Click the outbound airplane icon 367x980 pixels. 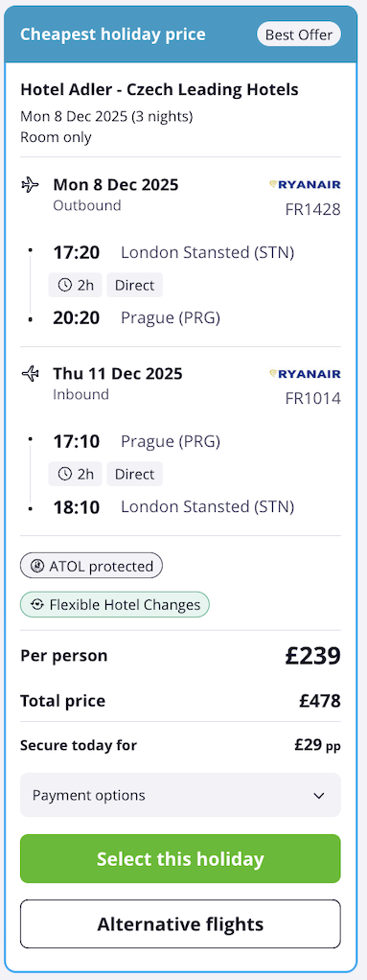tap(30, 185)
